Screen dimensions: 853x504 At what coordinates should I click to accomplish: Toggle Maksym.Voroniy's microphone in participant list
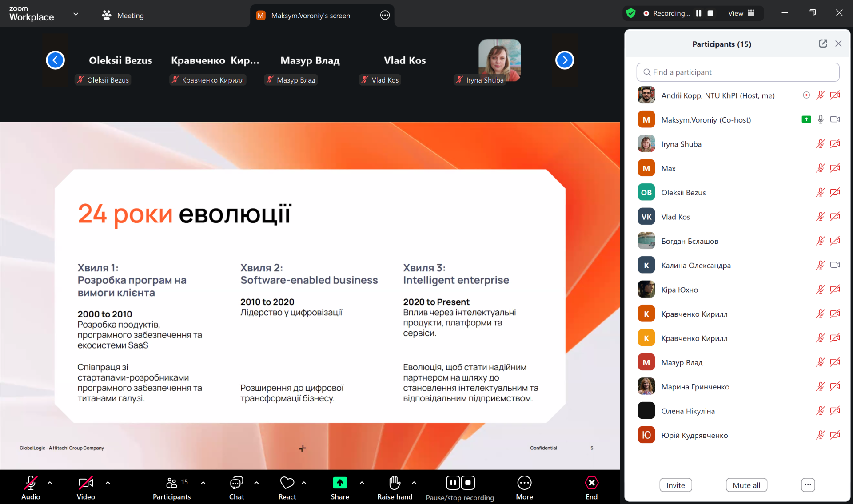821,119
